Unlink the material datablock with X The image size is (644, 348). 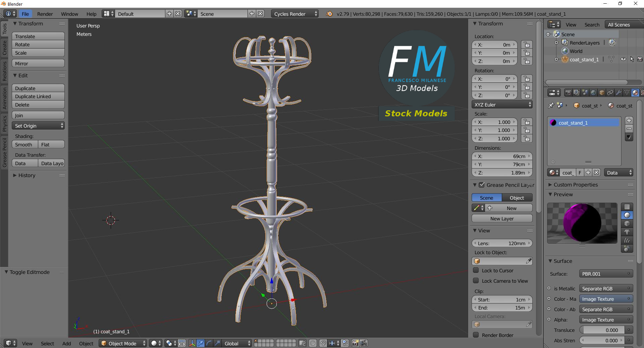coord(596,172)
